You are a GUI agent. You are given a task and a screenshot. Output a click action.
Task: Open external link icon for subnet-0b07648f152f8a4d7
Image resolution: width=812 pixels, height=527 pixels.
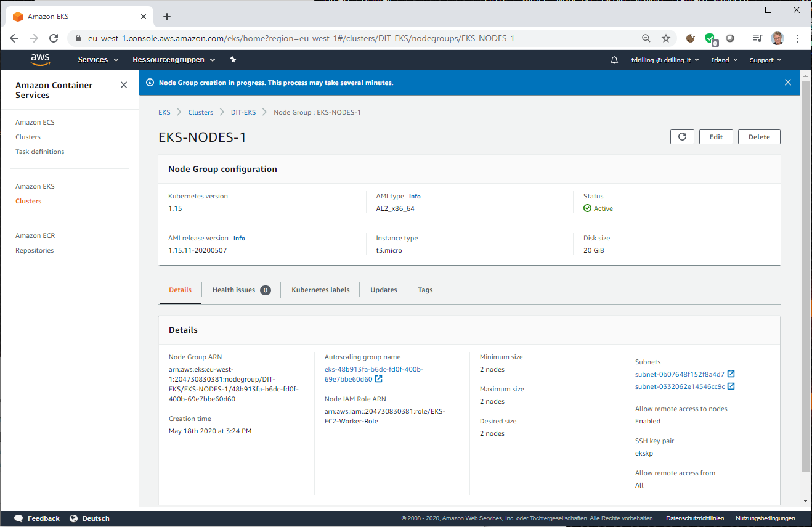[731, 374]
